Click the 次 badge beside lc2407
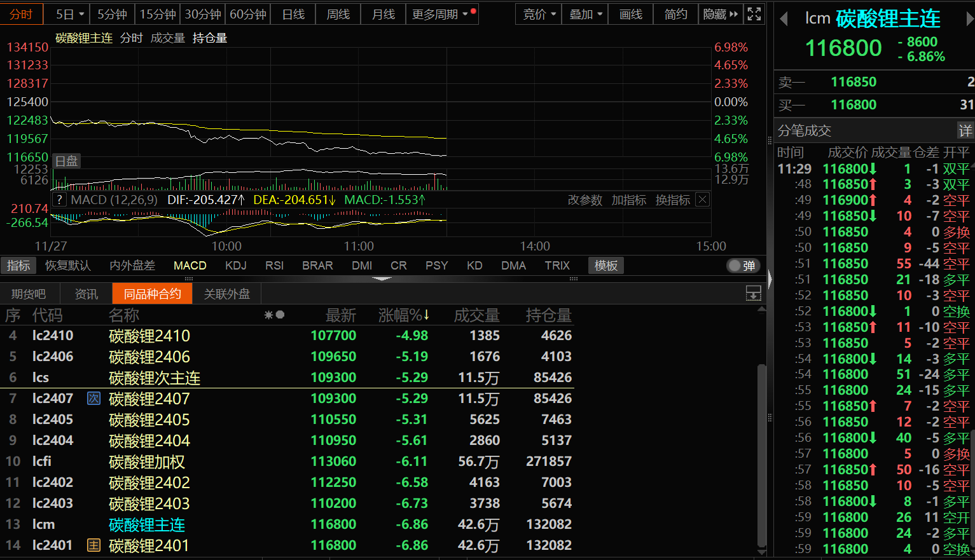Viewport: 975px width, 560px height. pyautogui.click(x=93, y=399)
